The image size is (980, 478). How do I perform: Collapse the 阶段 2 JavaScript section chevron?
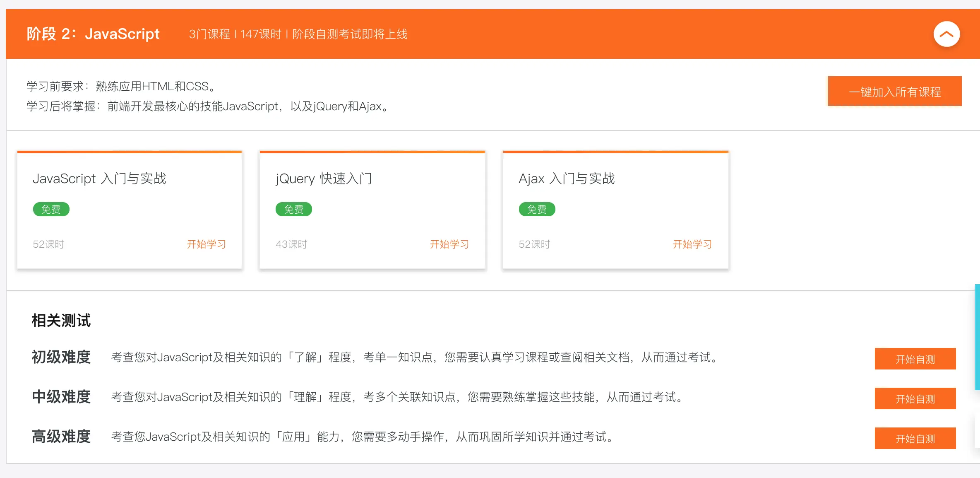946,34
